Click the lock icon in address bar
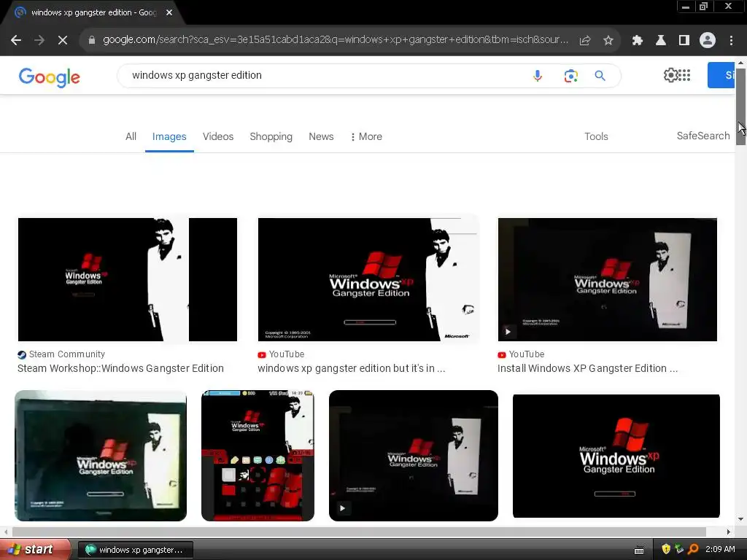The height and width of the screenshot is (560, 747). [91, 41]
